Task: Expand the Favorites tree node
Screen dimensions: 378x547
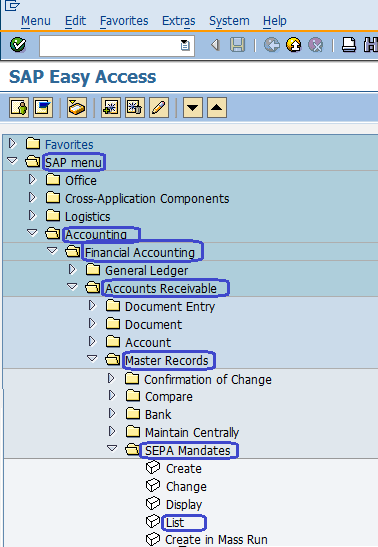Action: (13, 143)
